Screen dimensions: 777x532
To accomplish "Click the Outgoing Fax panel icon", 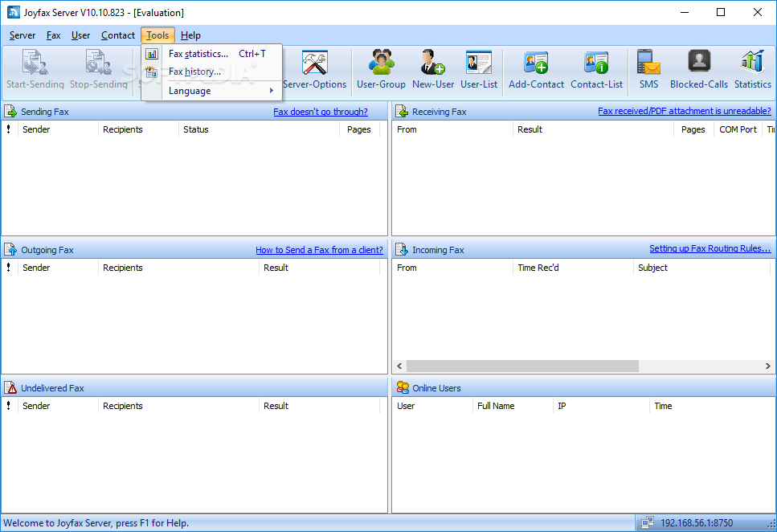I will [x=10, y=249].
